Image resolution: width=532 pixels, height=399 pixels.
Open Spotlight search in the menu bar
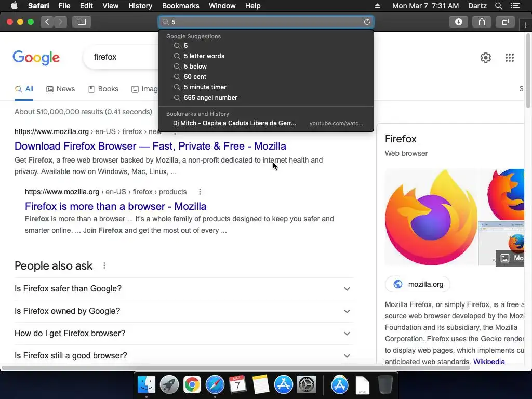pyautogui.click(x=498, y=6)
